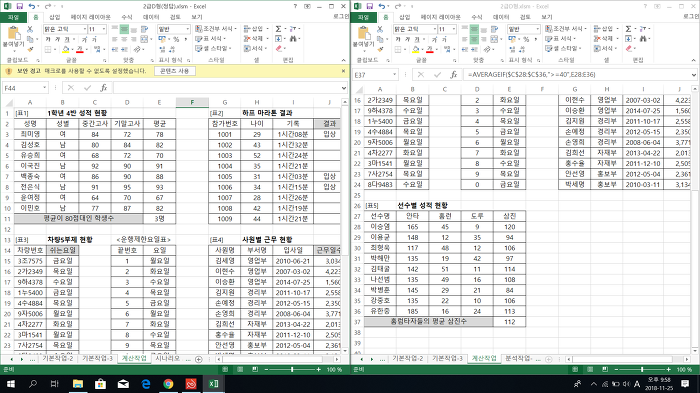Click red font color button in left window
Screen dimensions: 700x393
click(80, 49)
